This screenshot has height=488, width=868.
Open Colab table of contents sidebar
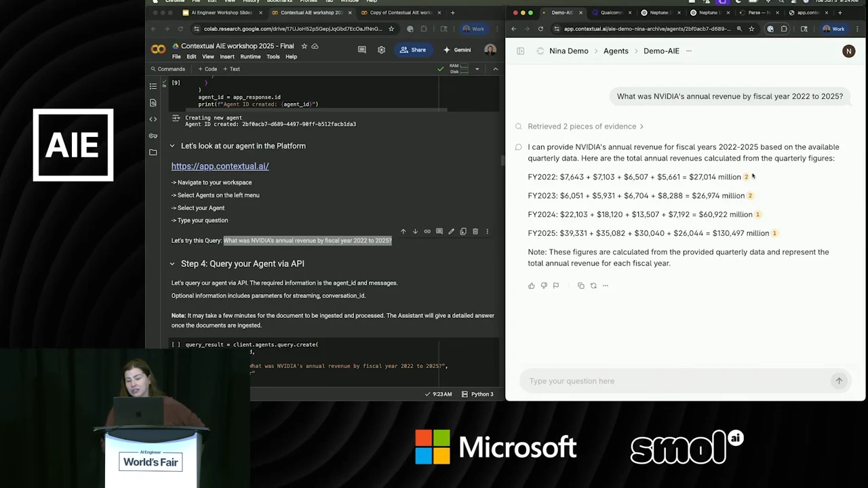pyautogui.click(x=153, y=86)
